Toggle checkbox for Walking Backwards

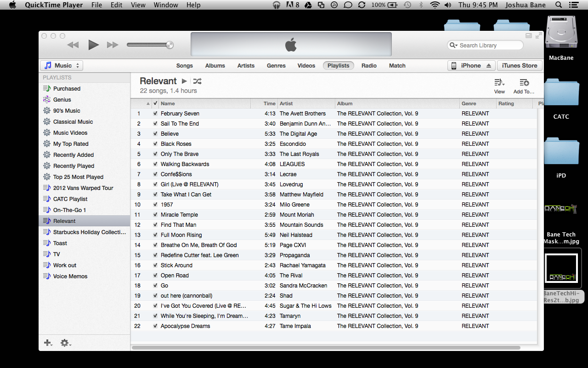[x=155, y=164]
